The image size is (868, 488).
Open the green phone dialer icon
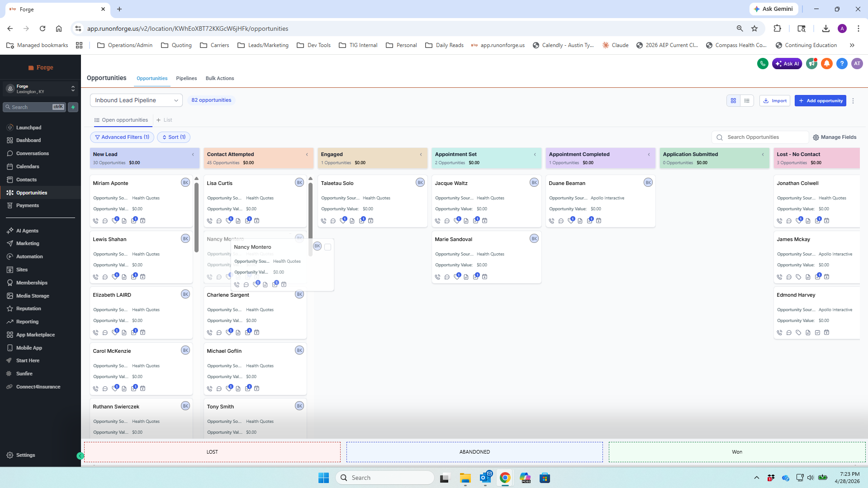pos(763,64)
